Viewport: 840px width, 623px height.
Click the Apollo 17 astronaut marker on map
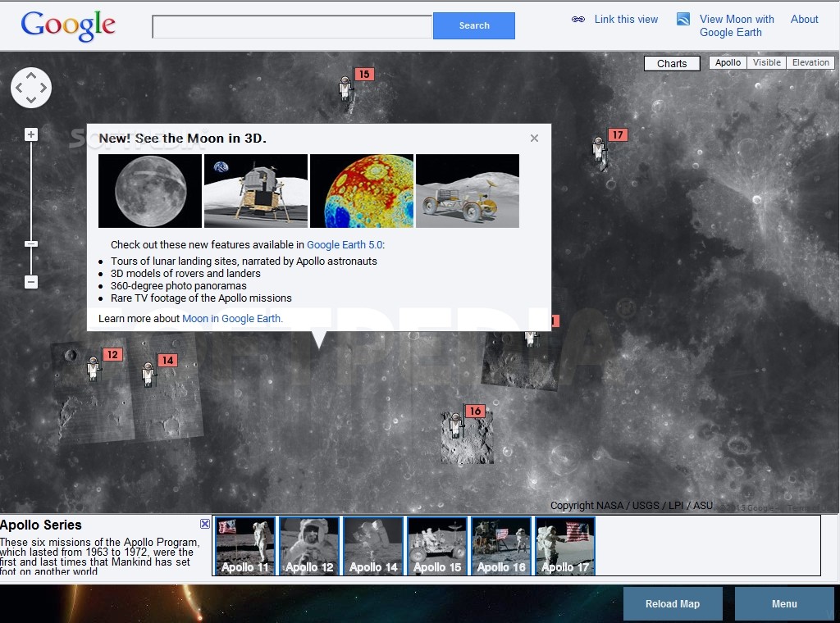(600, 149)
